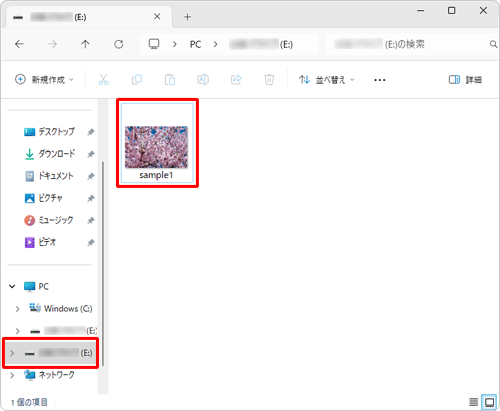Viewport: 500px width, 411px height.
Task: Expand the highlighted (E:) drive node
Action: point(12,353)
